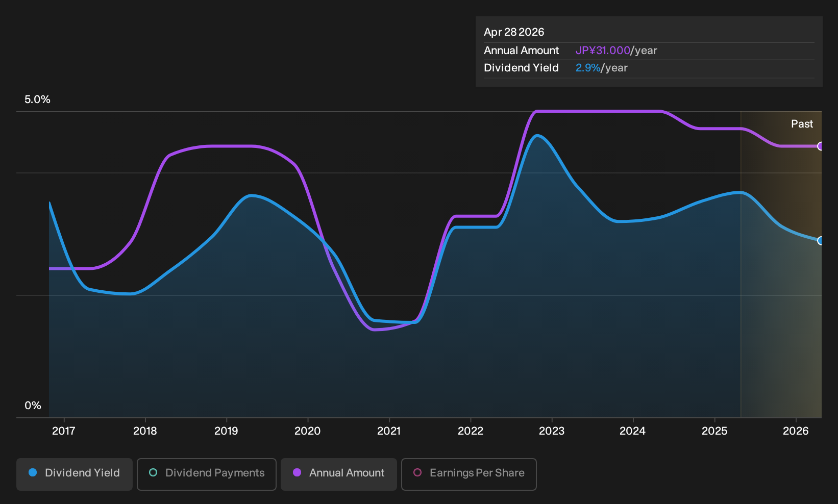Click the 2026 axis label
The image size is (838, 504).
(796, 431)
